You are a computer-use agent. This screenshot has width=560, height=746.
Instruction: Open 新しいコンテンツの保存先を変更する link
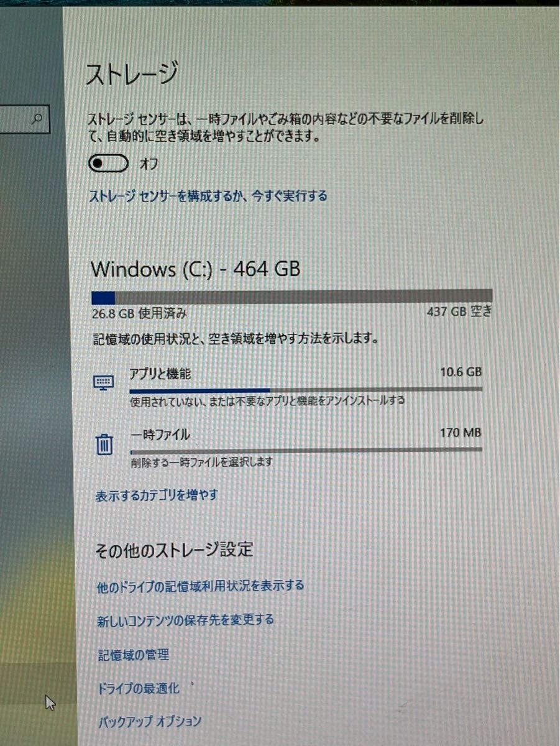point(186,620)
